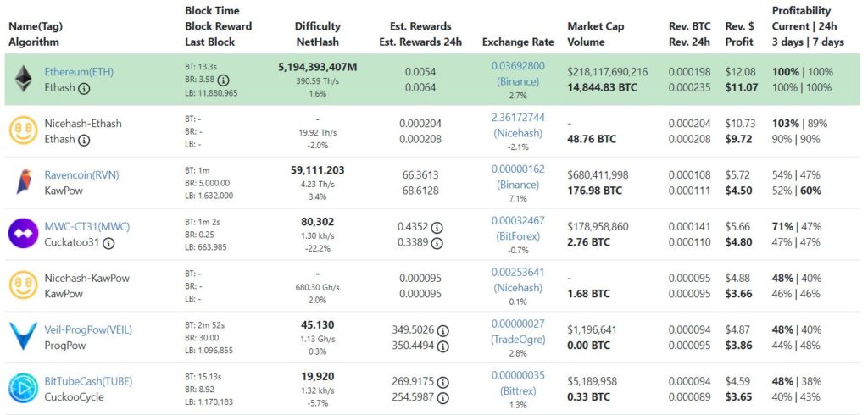Click the Ravencoin bird logo icon

point(23,182)
